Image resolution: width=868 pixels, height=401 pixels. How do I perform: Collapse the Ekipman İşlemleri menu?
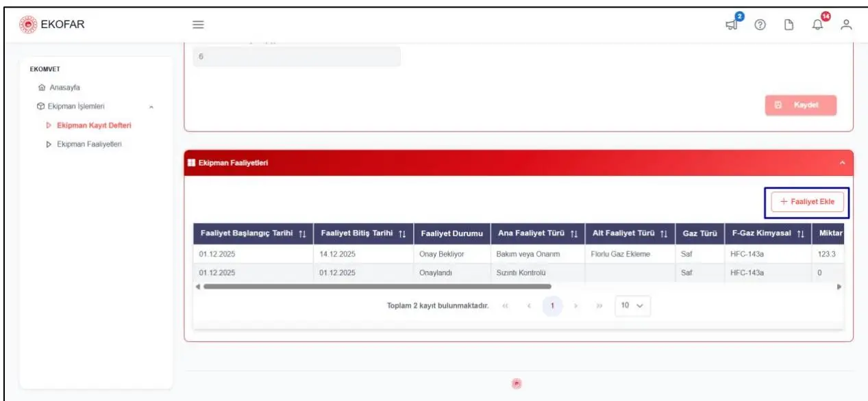151,107
